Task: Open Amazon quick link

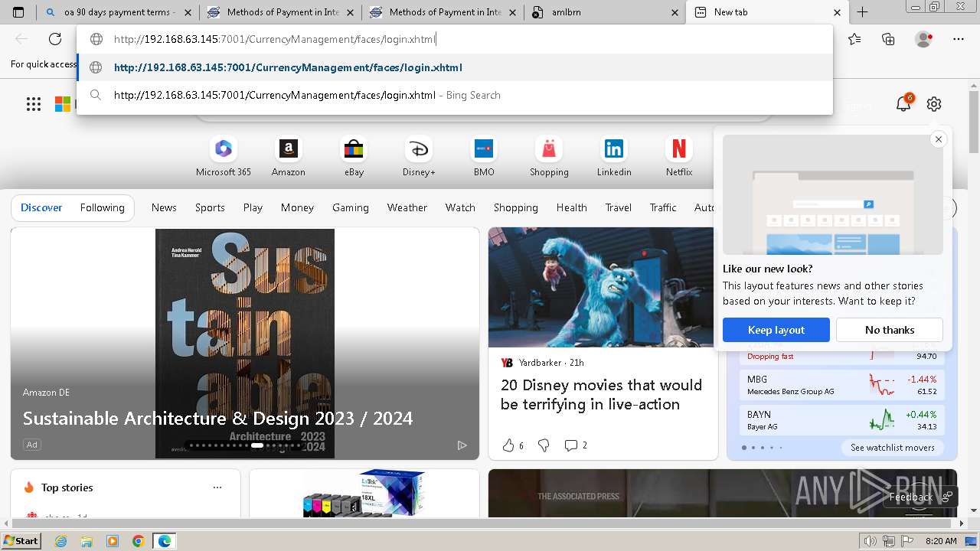Action: tap(288, 157)
